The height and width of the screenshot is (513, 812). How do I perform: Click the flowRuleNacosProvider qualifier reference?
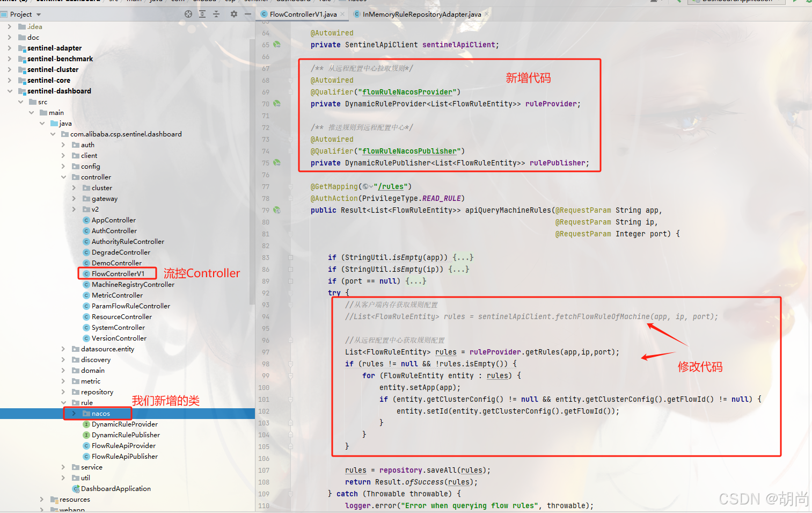click(x=409, y=92)
